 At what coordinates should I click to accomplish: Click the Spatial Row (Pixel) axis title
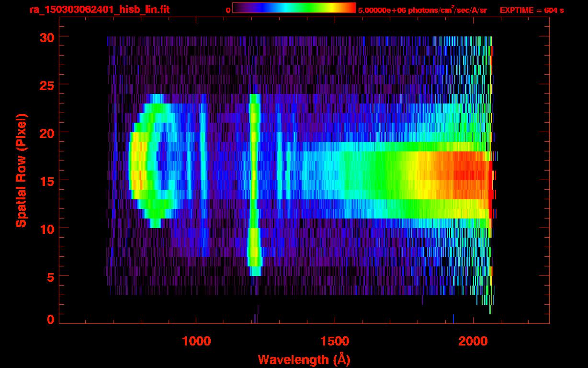pyautogui.click(x=21, y=170)
